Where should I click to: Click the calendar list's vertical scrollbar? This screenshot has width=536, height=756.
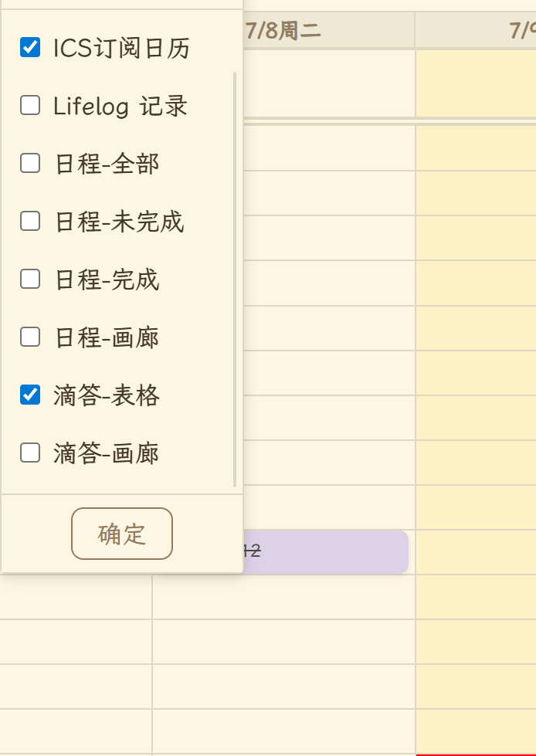[x=235, y=278]
